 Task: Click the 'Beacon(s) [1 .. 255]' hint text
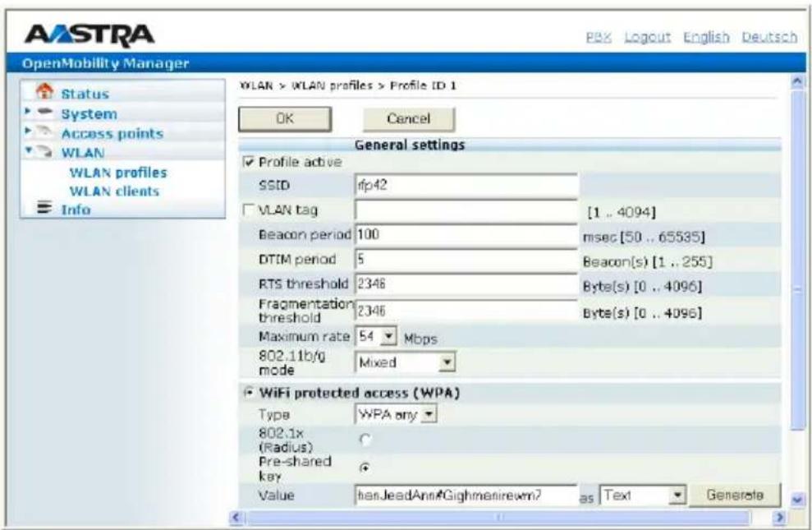tap(647, 261)
